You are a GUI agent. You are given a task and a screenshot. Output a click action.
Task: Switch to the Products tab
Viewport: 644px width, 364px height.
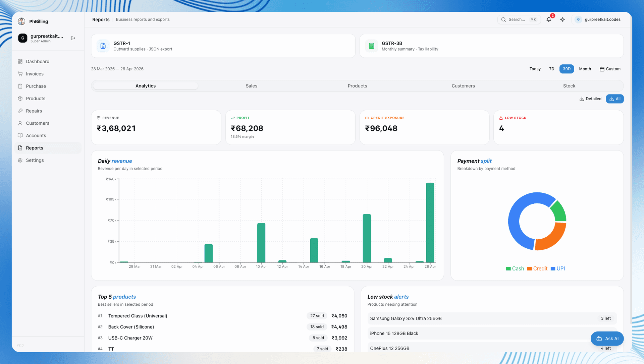(x=357, y=86)
